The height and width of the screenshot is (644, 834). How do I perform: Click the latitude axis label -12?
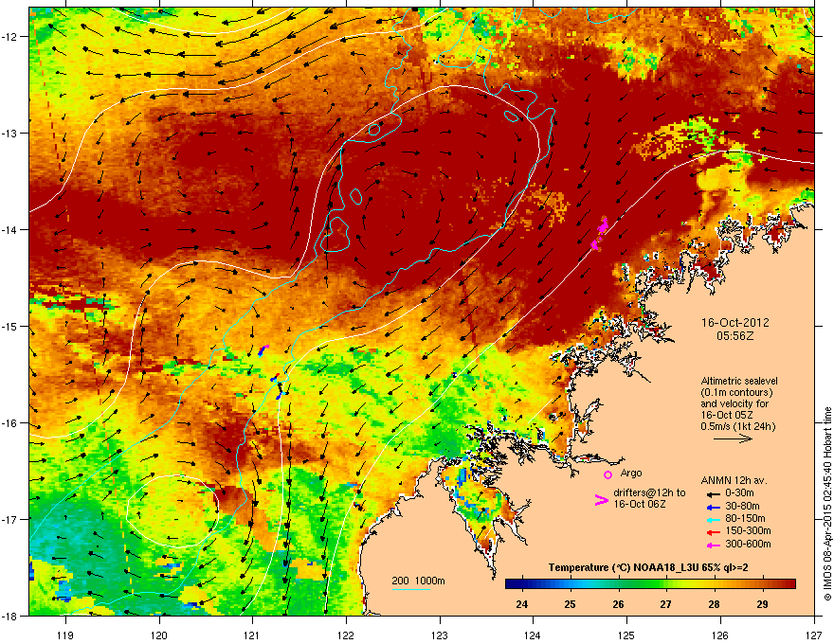coord(10,36)
